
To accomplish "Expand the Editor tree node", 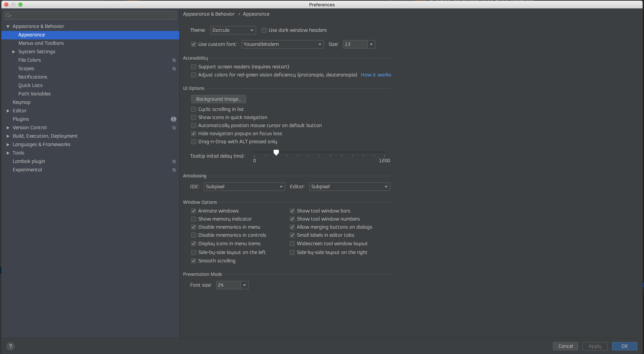I will 8,111.
